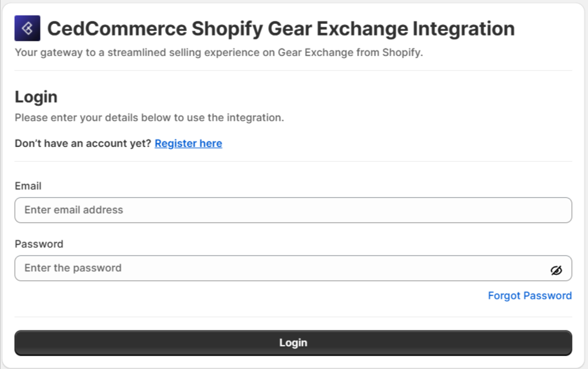The height and width of the screenshot is (369, 588).
Task: Click the Login section heading
Action: click(x=36, y=97)
